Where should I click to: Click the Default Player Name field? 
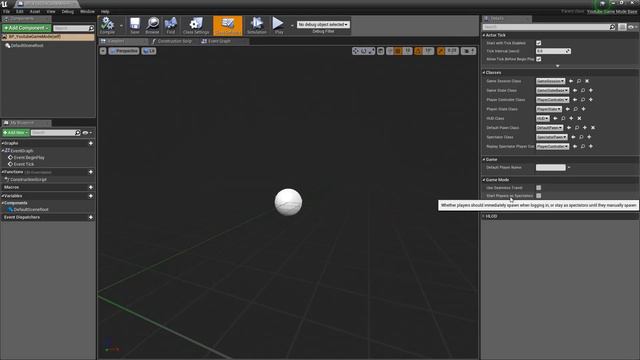point(551,168)
